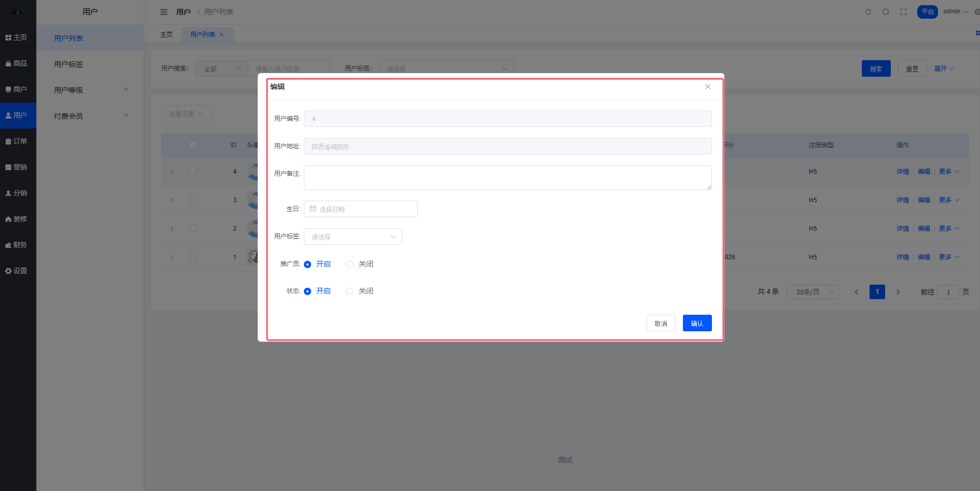
Task: Click the 确认 button
Action: 697,323
